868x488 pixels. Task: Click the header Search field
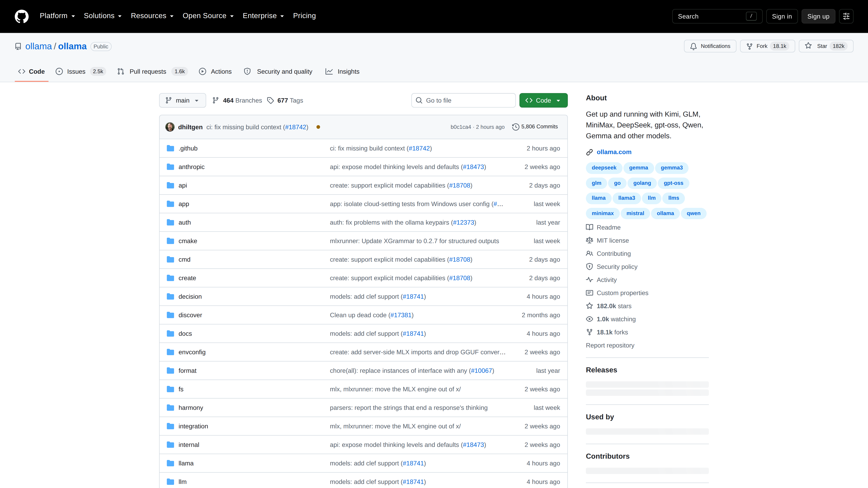(x=717, y=16)
